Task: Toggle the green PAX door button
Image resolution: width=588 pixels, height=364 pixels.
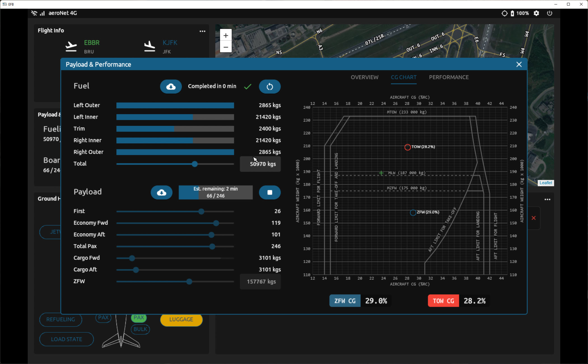Action: tap(139, 318)
